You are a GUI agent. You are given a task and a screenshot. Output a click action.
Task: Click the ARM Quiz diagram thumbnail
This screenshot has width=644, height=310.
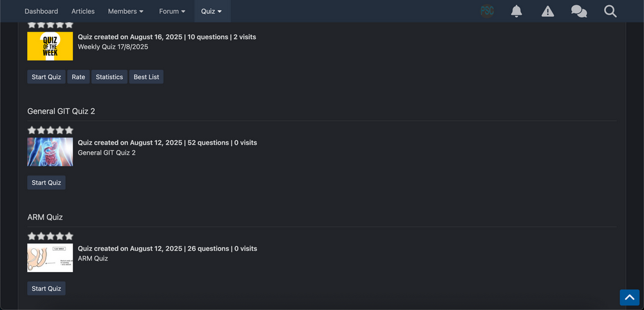pos(50,257)
